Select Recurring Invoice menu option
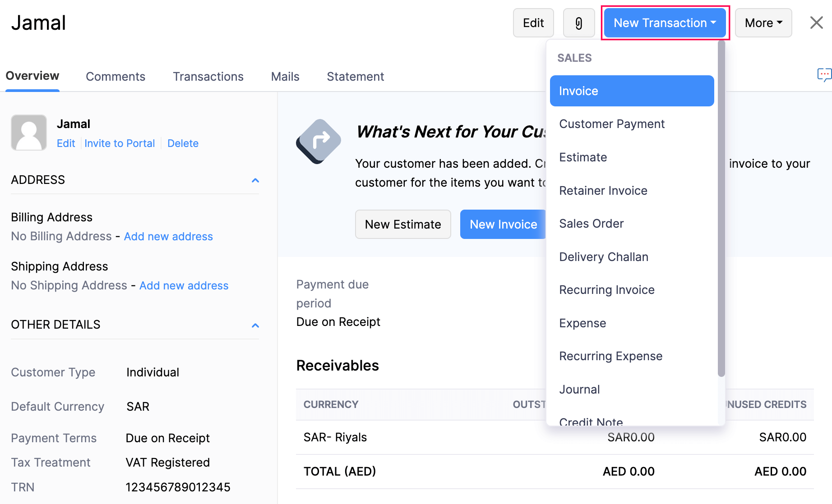This screenshot has width=832, height=504. 606,290
